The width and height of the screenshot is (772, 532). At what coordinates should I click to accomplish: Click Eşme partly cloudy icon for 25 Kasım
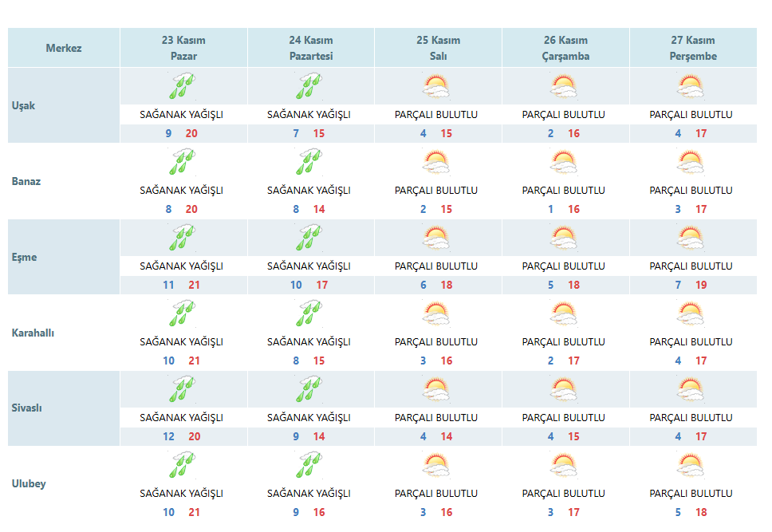(436, 238)
